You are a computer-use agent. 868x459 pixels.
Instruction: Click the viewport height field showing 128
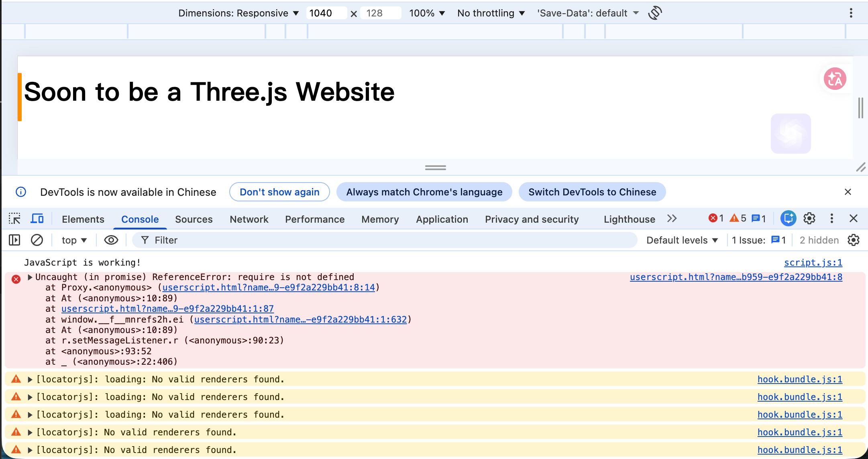tap(381, 13)
